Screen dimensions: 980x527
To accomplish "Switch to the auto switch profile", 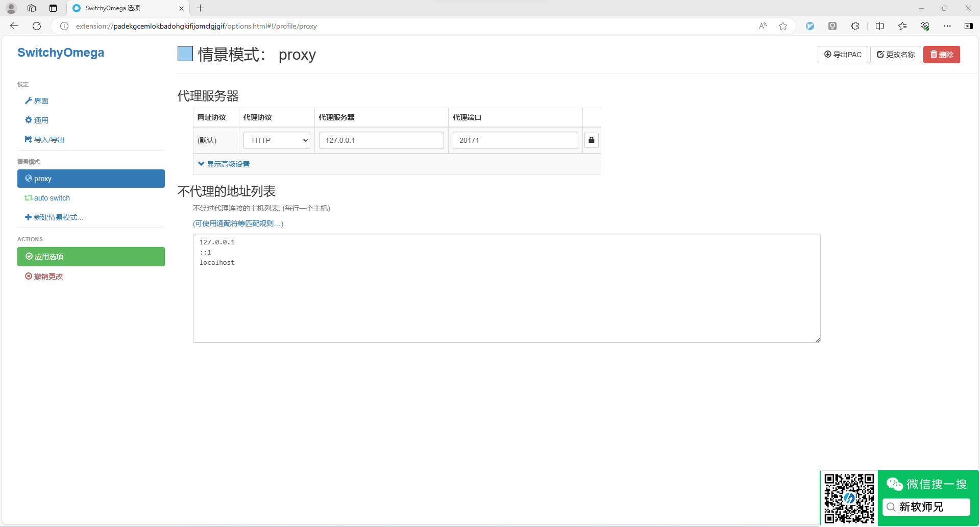I will (x=52, y=197).
